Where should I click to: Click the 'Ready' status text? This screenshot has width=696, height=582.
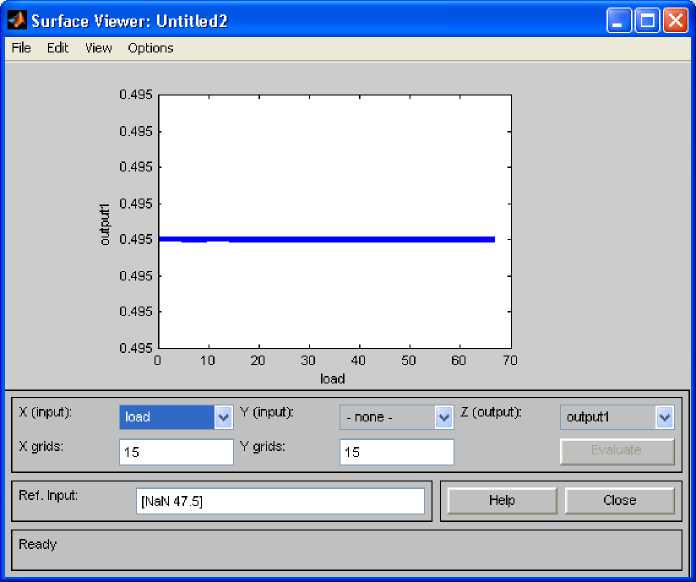point(38,544)
